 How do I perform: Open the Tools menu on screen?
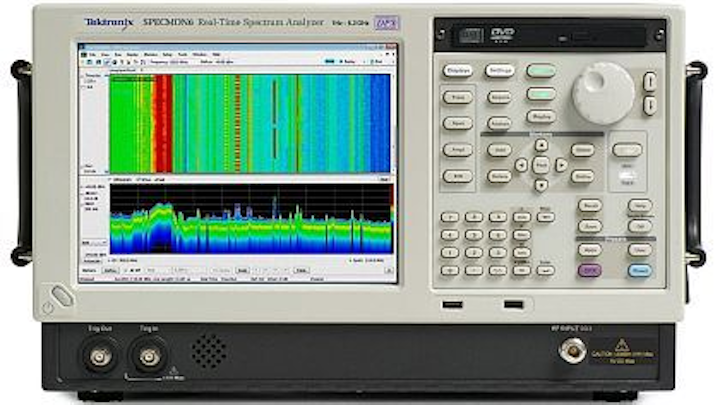183,55
